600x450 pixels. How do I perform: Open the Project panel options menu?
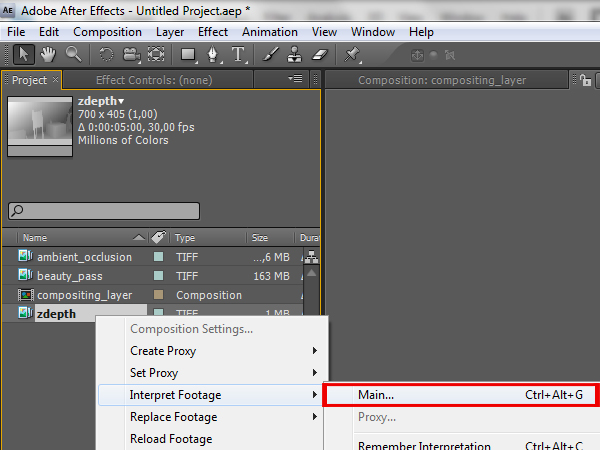(294, 79)
